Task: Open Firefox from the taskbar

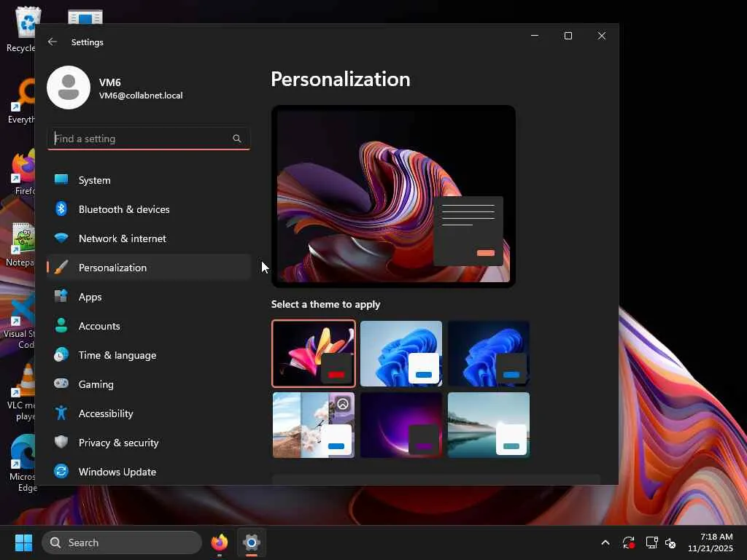Action: (x=220, y=542)
